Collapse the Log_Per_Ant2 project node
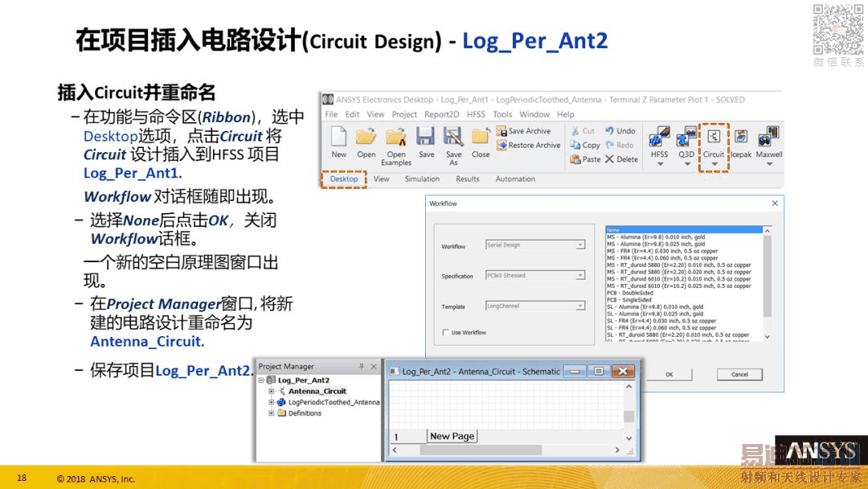 260,380
